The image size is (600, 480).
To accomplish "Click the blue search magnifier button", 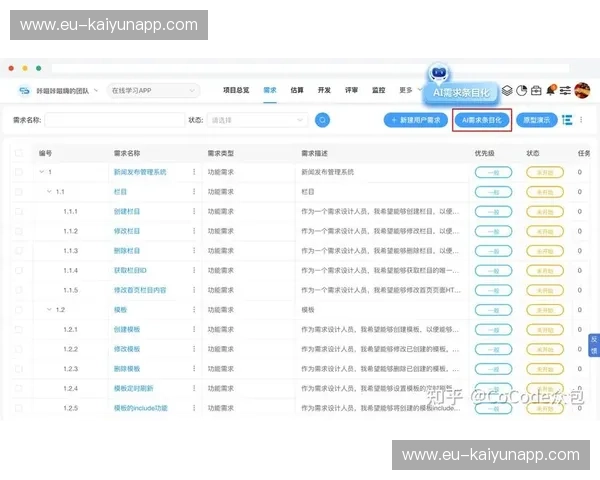I will (x=322, y=120).
